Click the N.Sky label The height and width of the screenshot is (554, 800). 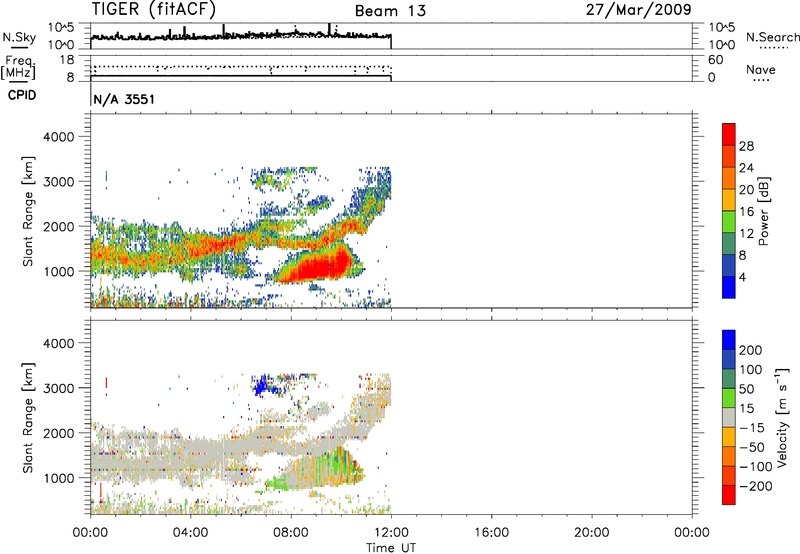(x=19, y=37)
